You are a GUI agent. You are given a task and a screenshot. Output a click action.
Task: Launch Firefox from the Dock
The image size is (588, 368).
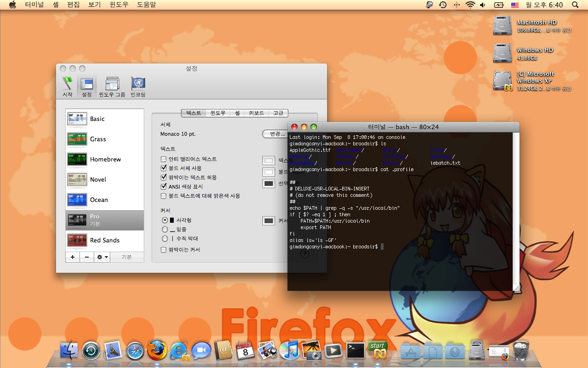coord(157,351)
